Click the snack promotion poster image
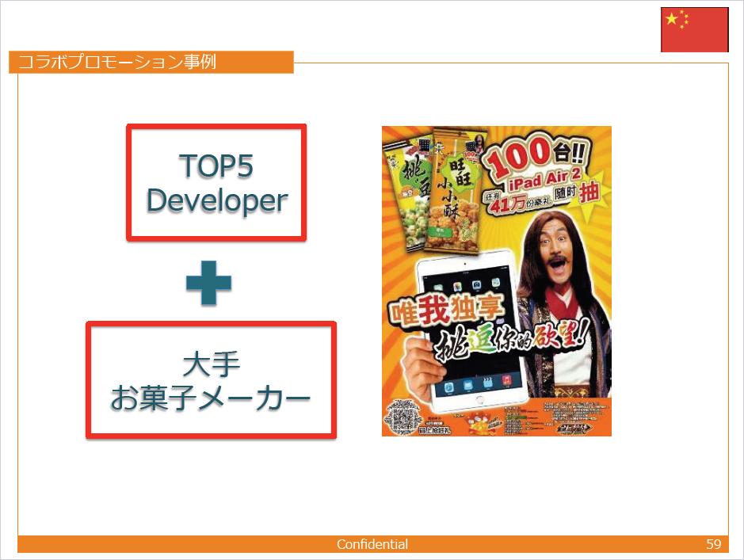Image resolution: width=744 pixels, height=560 pixels. click(x=497, y=281)
